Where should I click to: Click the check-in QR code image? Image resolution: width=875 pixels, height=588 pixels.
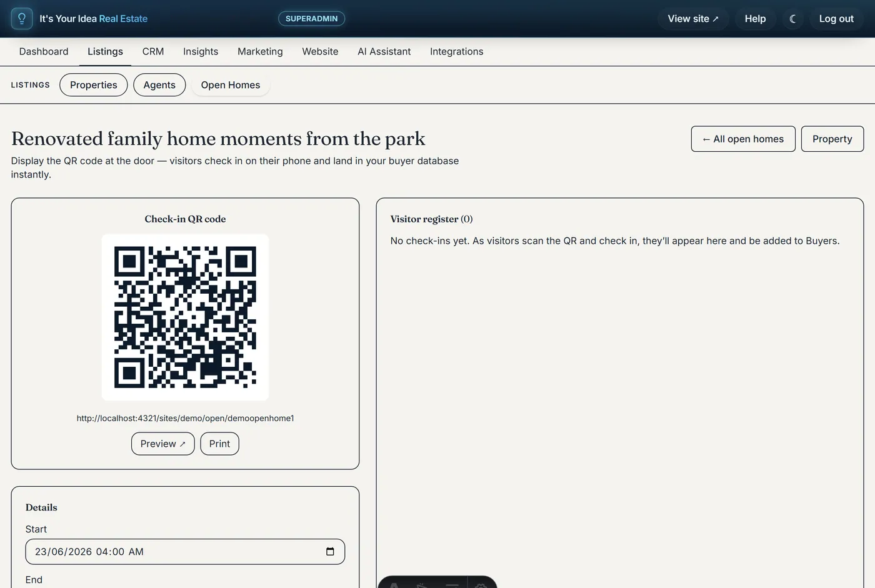(185, 317)
